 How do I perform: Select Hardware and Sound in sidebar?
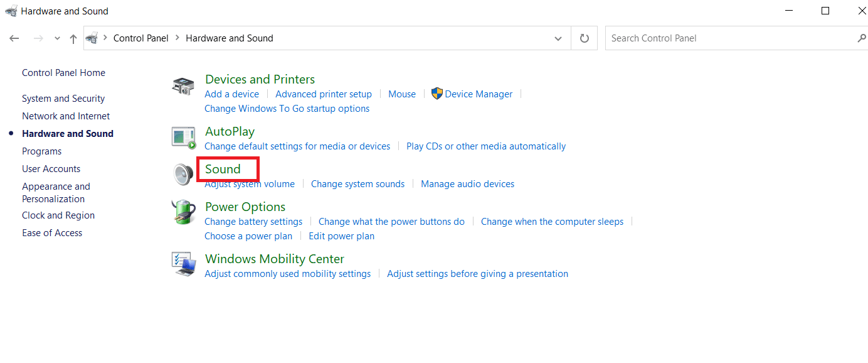(x=68, y=134)
